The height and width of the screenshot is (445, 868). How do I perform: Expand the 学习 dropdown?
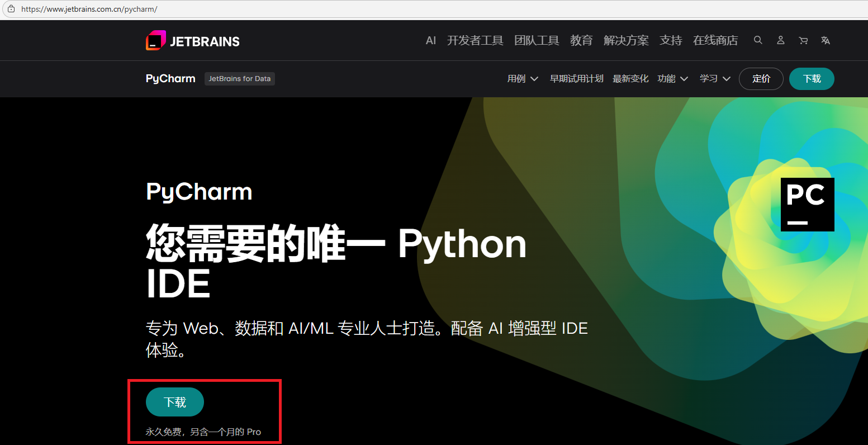pos(715,79)
